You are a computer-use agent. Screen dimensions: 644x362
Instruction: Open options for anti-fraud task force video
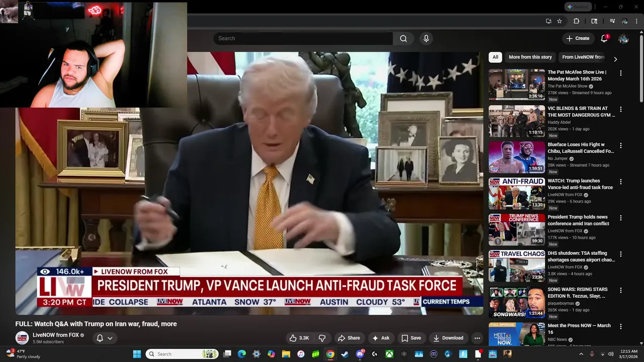620,182
